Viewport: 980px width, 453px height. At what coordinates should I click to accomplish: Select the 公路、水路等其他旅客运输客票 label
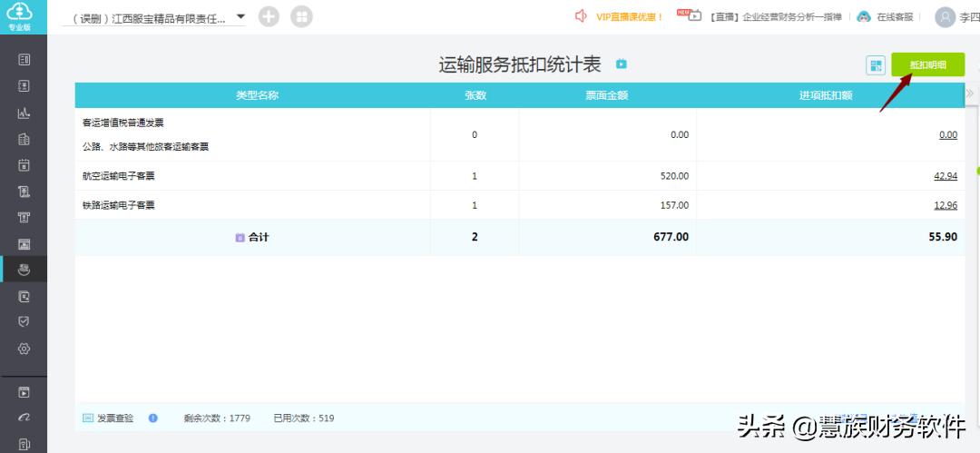tap(145, 147)
